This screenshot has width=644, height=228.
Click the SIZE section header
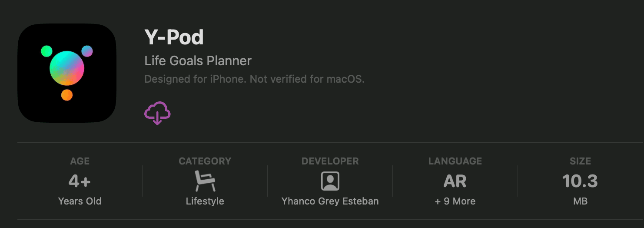(x=580, y=161)
